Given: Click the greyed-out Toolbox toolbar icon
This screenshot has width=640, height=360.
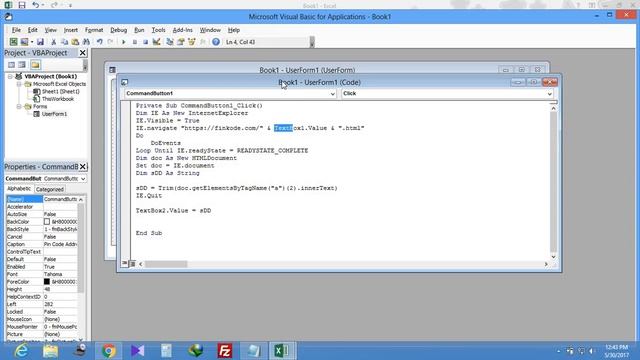Looking at the screenshot, I should coord(202,42).
